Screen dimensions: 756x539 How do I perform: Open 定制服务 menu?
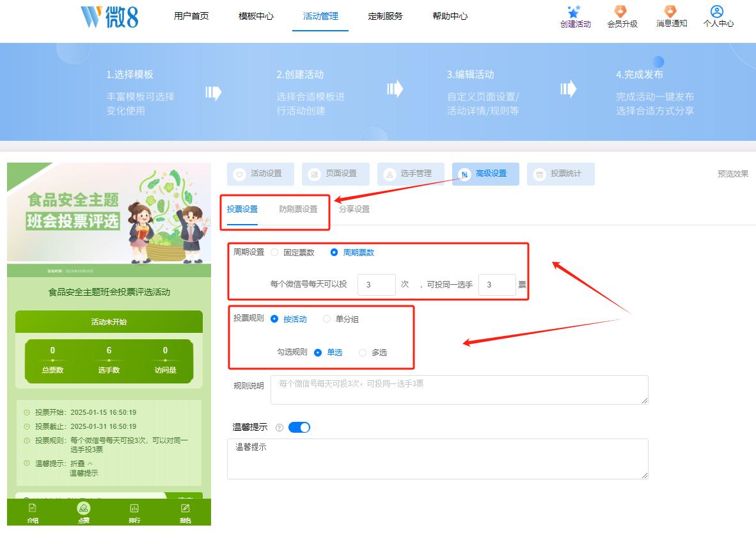(385, 16)
